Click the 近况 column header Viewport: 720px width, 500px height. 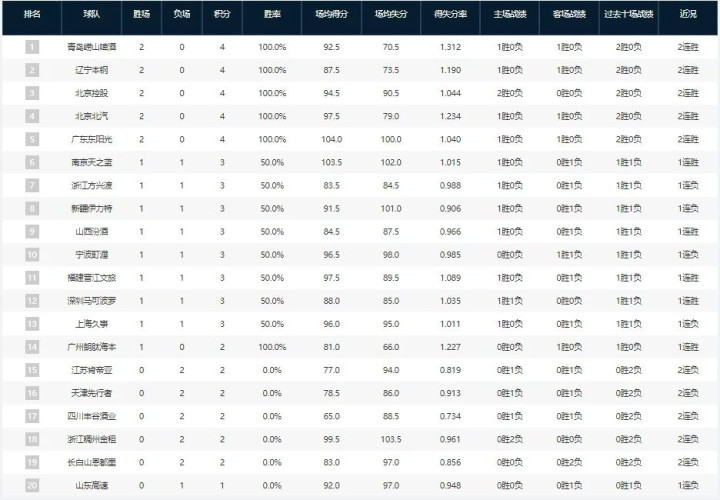688,17
